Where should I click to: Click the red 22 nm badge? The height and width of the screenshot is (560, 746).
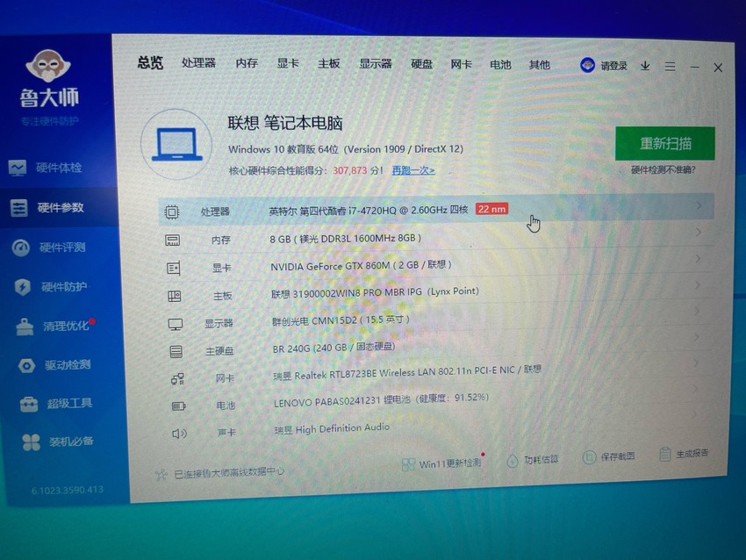pos(492,209)
